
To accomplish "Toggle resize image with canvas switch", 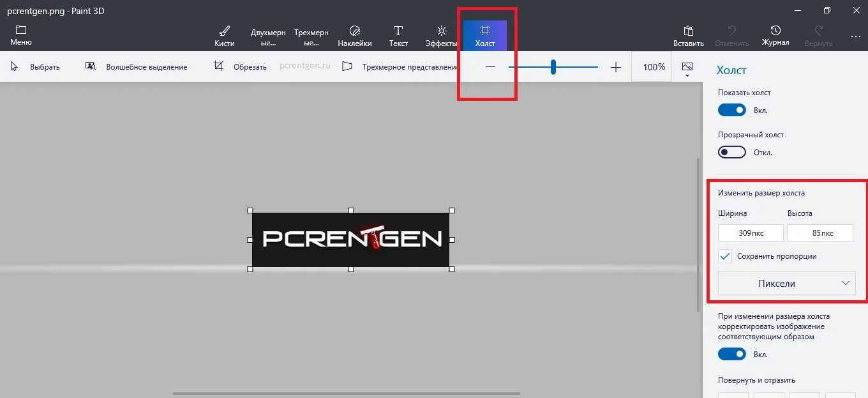I will pos(732,354).
